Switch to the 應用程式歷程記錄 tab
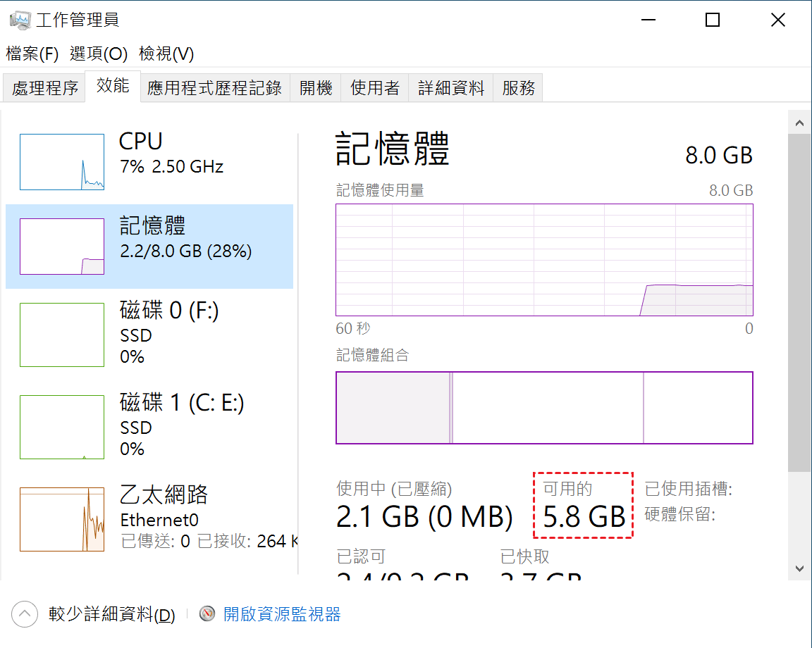This screenshot has width=812, height=648. pos(214,88)
